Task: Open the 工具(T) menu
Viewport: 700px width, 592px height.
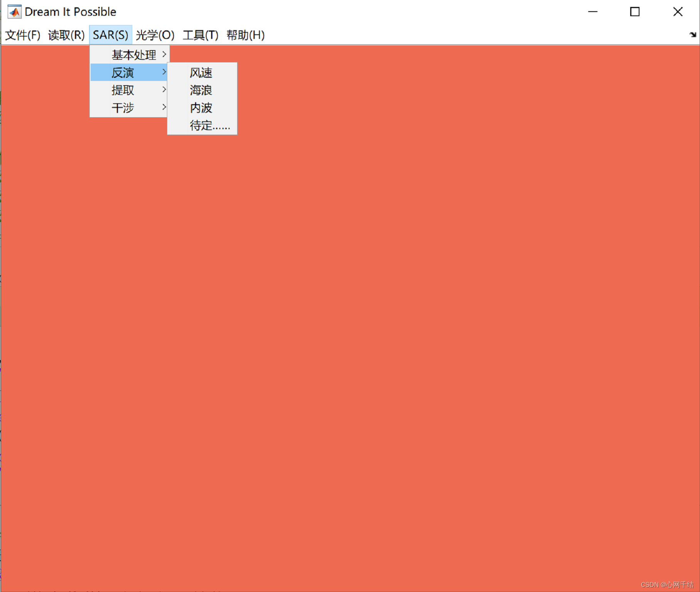Action: click(x=200, y=35)
